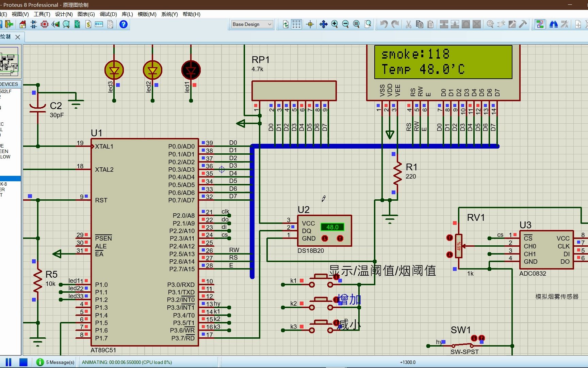Stop the simulation with the blue square

(x=23, y=362)
